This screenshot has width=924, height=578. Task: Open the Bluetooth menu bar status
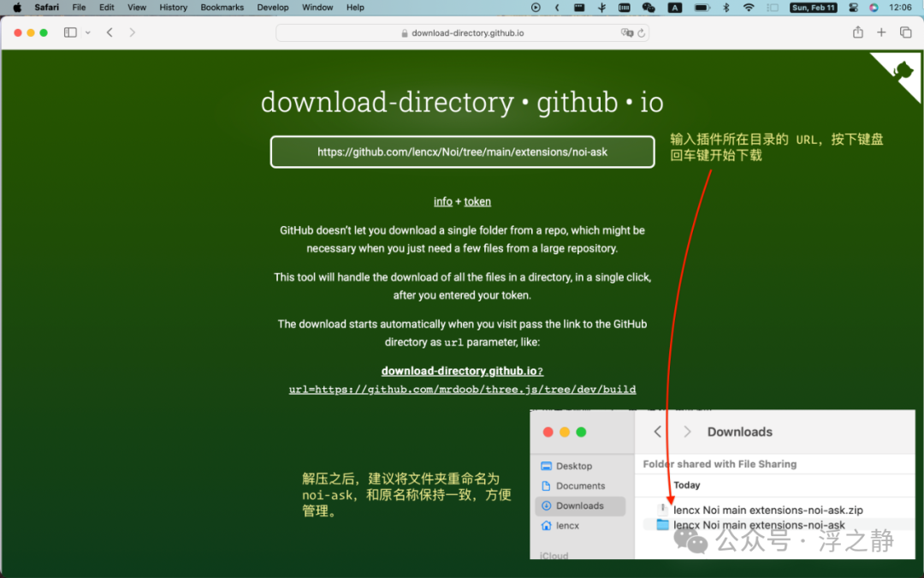[726, 8]
